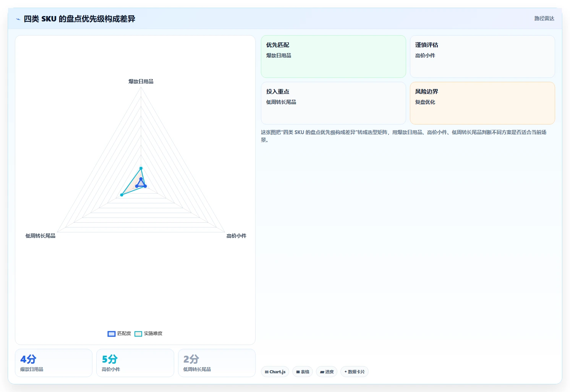
Task: Open the 4分 爆款日用品 score card
Action: point(53,363)
